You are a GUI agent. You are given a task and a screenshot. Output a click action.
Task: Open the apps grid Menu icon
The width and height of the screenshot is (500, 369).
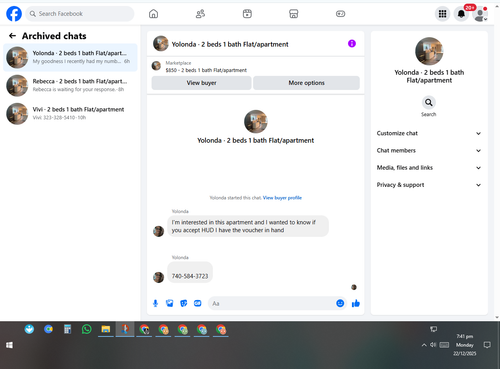click(442, 14)
